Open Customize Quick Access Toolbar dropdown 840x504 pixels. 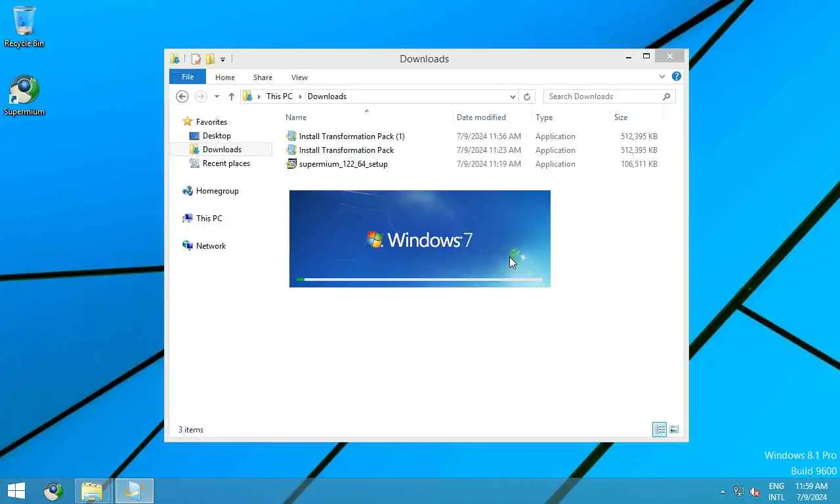pyautogui.click(x=222, y=59)
